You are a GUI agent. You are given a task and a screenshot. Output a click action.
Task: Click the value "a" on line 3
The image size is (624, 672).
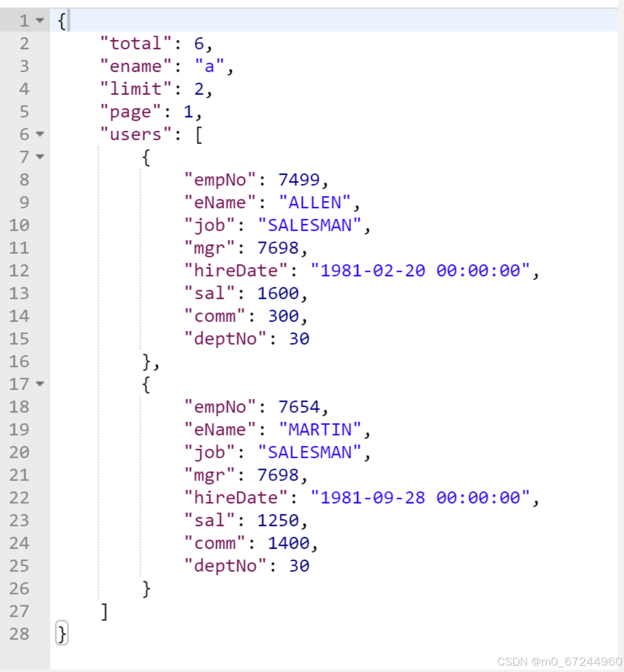209,66
